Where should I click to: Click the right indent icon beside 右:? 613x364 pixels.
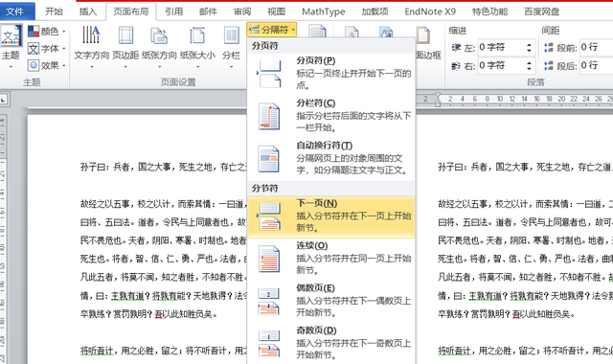pyautogui.click(x=456, y=66)
